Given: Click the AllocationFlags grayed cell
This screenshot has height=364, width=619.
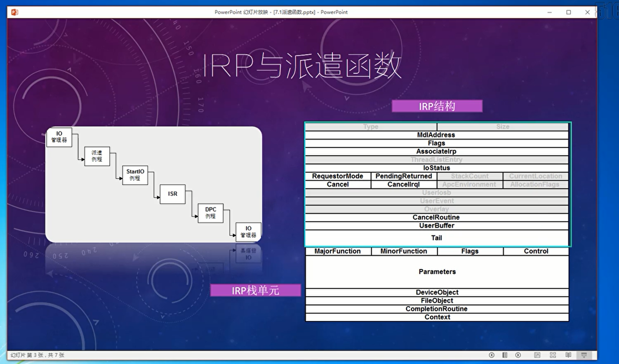Looking at the screenshot, I should 536,184.
